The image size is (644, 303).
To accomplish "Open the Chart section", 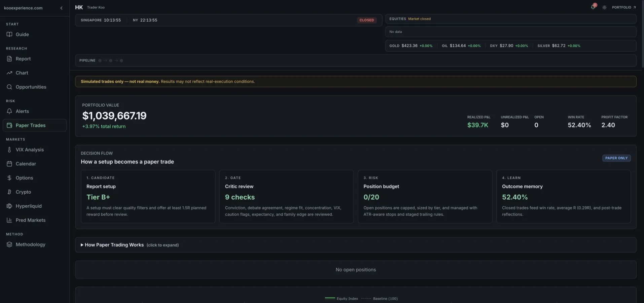I will tap(34, 73).
